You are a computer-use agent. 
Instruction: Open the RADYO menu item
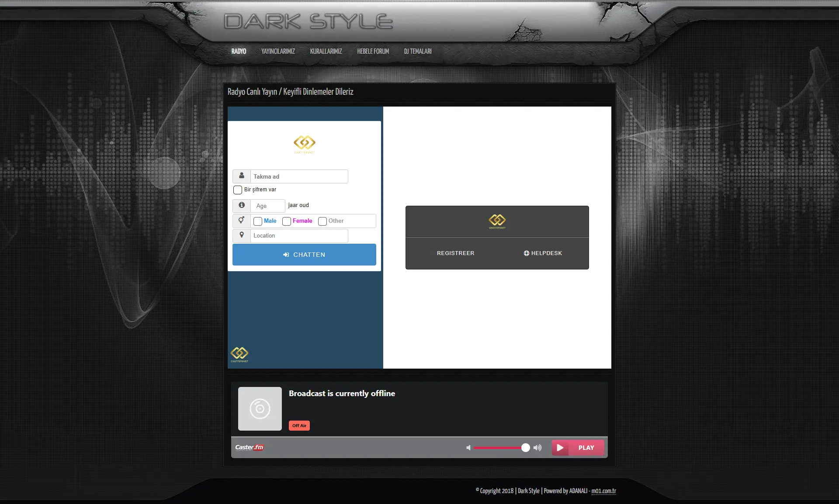239,52
